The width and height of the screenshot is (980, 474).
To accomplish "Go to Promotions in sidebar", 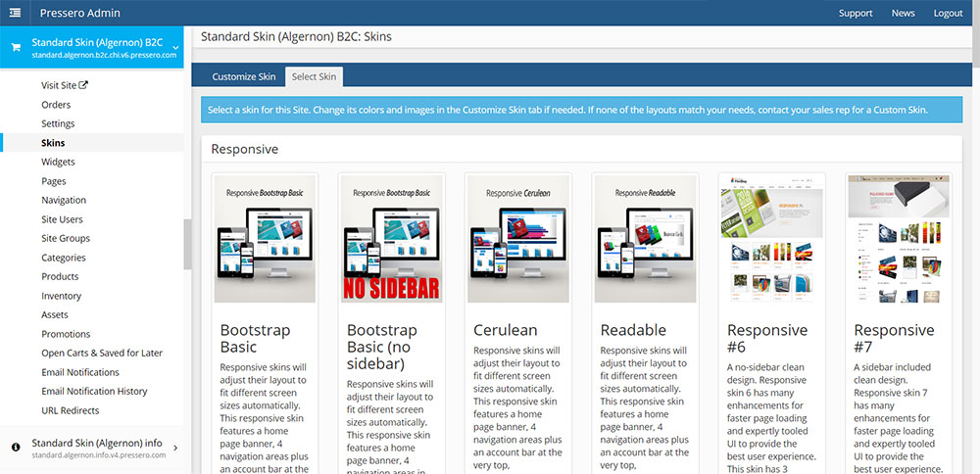I will [x=66, y=334].
